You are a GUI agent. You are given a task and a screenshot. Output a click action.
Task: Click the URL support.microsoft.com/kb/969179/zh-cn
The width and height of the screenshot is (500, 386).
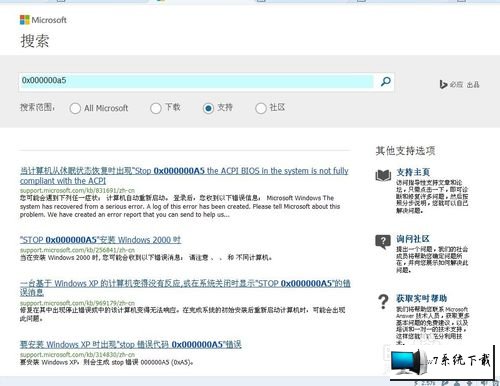(77, 303)
